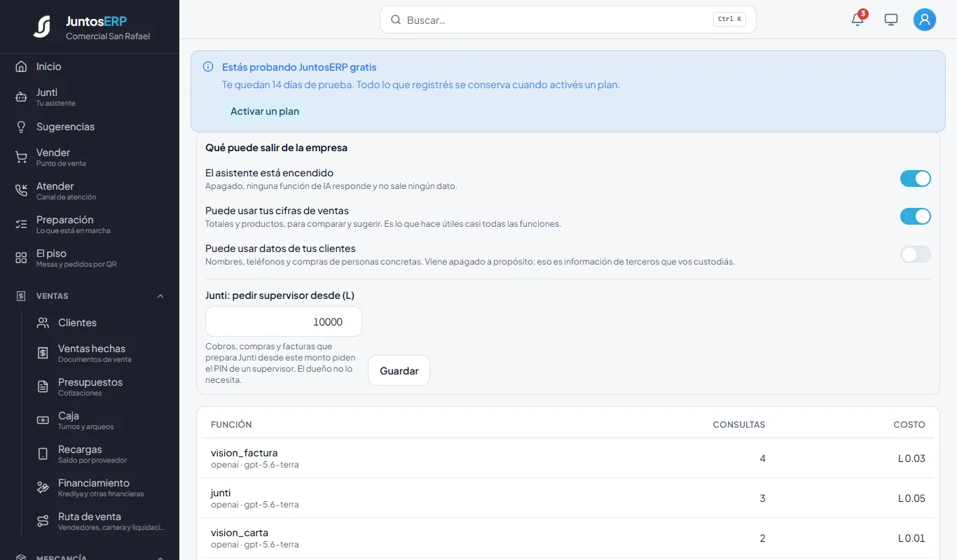Click the 'Activar un plan' button

[265, 111]
